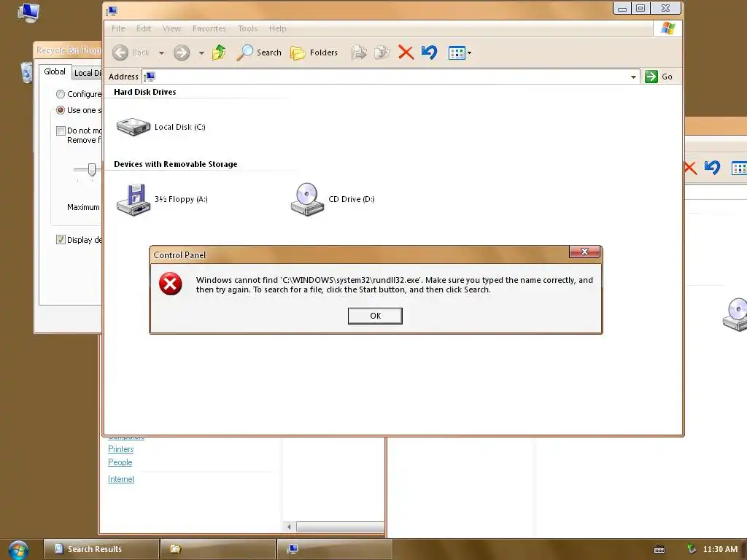The width and height of the screenshot is (747, 560).
Task: Click the Hard Disk Drives group header
Action: 145,92
